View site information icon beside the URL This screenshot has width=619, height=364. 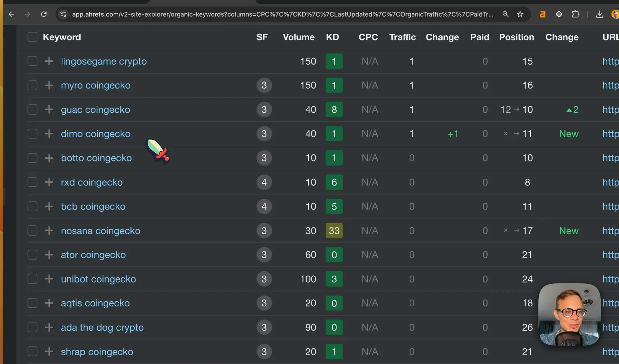63,14
